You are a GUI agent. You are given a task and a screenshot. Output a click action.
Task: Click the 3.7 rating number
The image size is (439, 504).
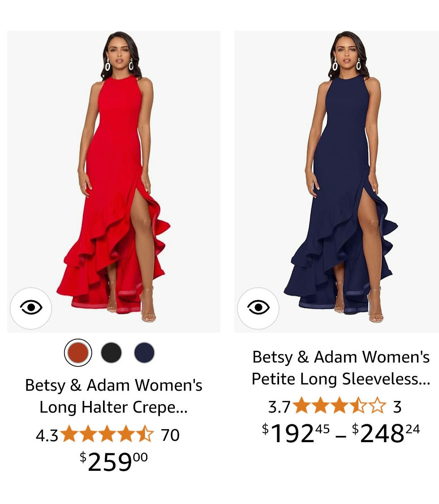pyautogui.click(x=279, y=407)
